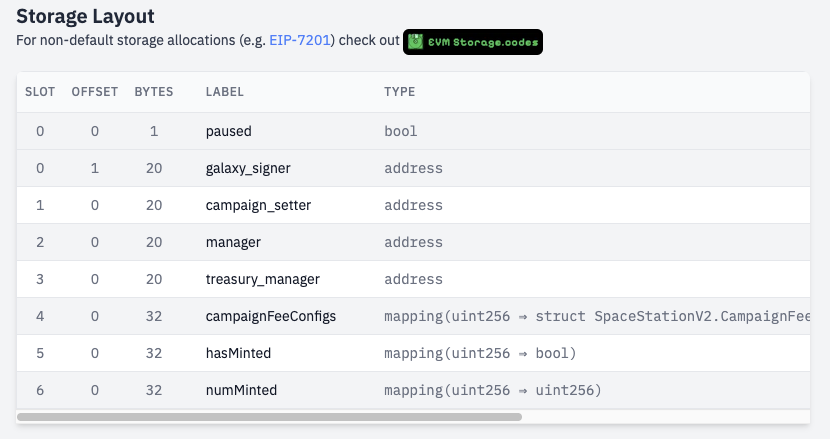Image resolution: width=830 pixels, height=439 pixels.
Task: Click the green icon in EVM Storage.codes badge
Action: pyautogui.click(x=415, y=42)
